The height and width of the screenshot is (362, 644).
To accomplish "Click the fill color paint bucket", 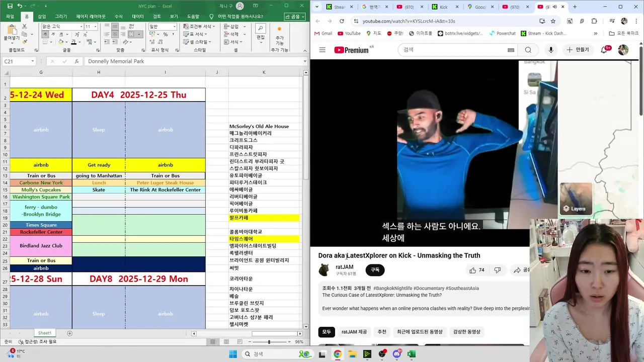I will pos(61,42).
